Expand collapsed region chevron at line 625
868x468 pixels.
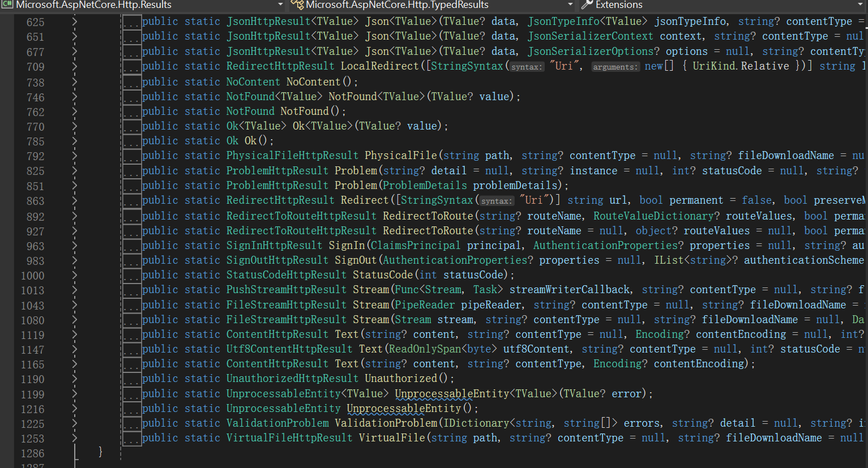(74, 22)
